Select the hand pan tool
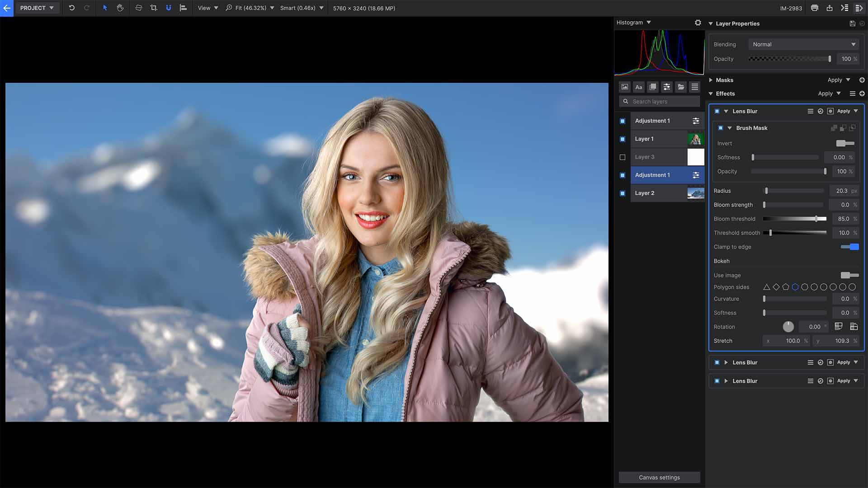 120,8
